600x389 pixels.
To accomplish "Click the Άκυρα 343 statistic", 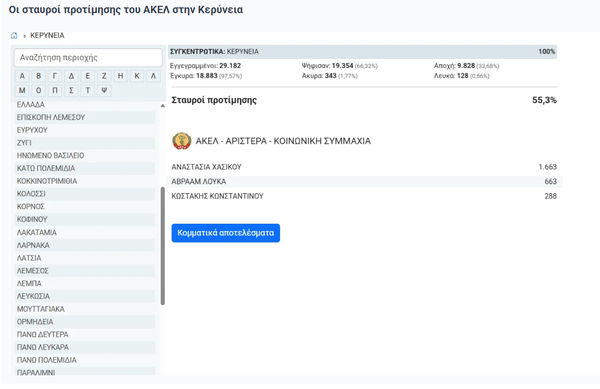I will coord(329,76).
